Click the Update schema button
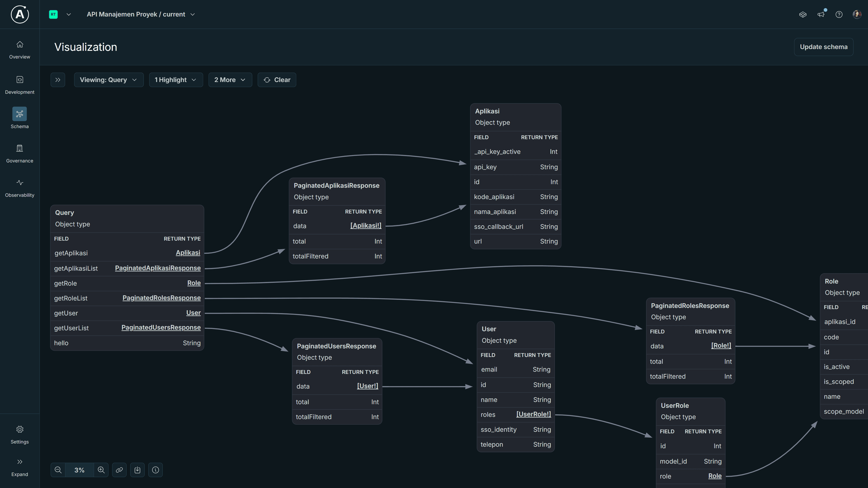This screenshot has height=488, width=868. coord(823,47)
